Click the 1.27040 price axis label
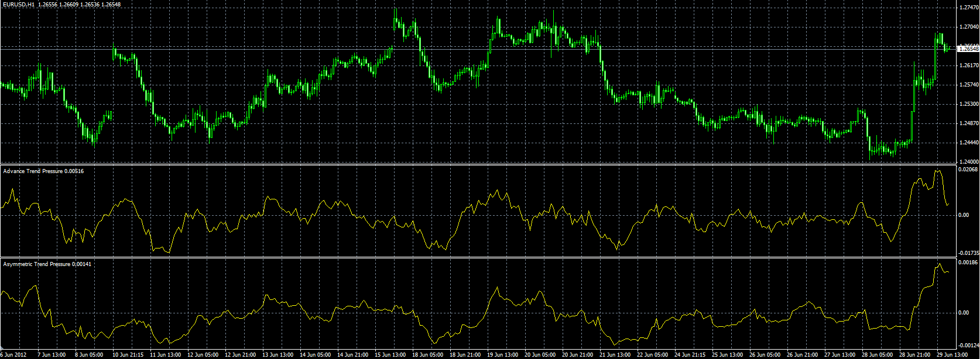 coord(968,27)
